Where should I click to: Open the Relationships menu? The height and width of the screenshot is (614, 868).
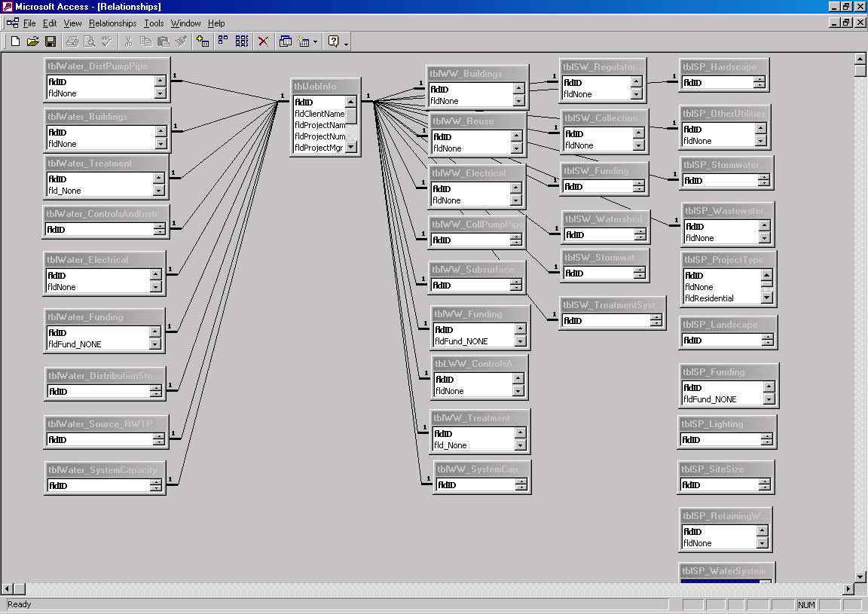[x=113, y=23]
